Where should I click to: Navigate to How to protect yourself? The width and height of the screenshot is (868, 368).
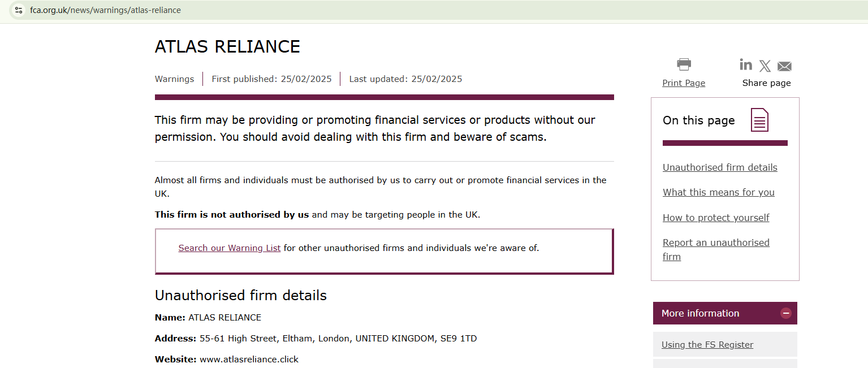coord(716,218)
